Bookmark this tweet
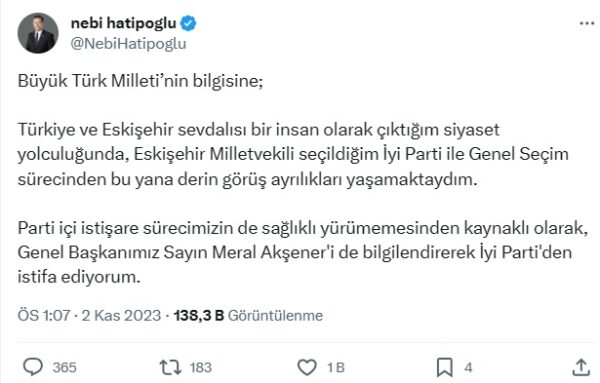Viewport: 600px width, 383px height. [445, 367]
